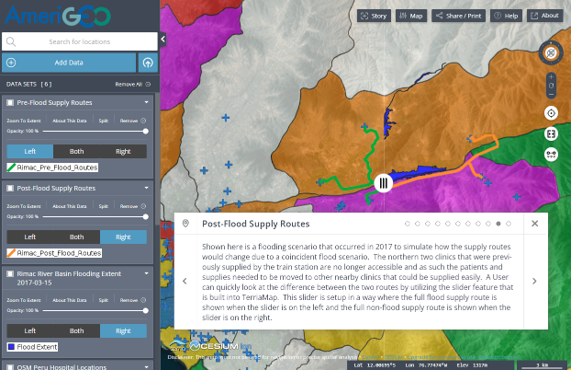Collapse the side panel arrow

pos(163,39)
